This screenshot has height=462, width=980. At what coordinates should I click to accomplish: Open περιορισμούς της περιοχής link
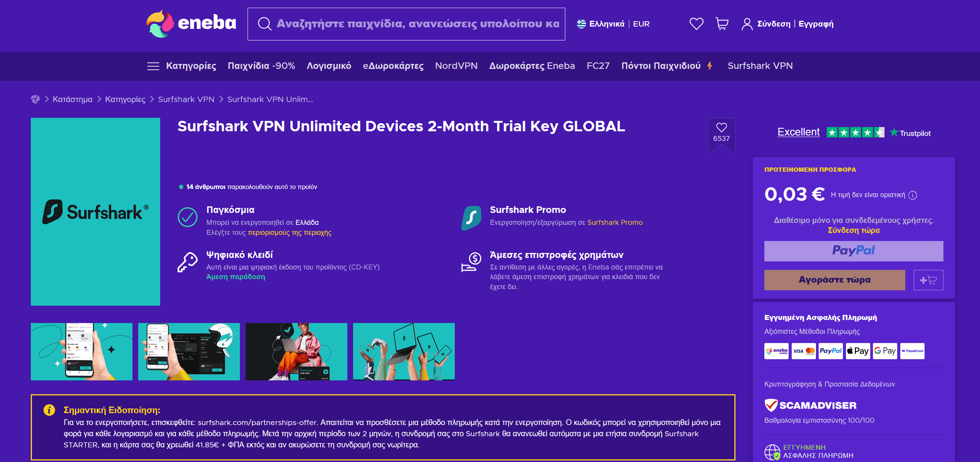(x=290, y=233)
